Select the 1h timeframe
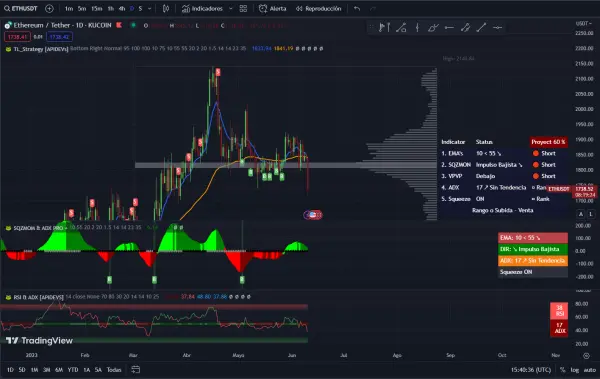 (x=111, y=8)
